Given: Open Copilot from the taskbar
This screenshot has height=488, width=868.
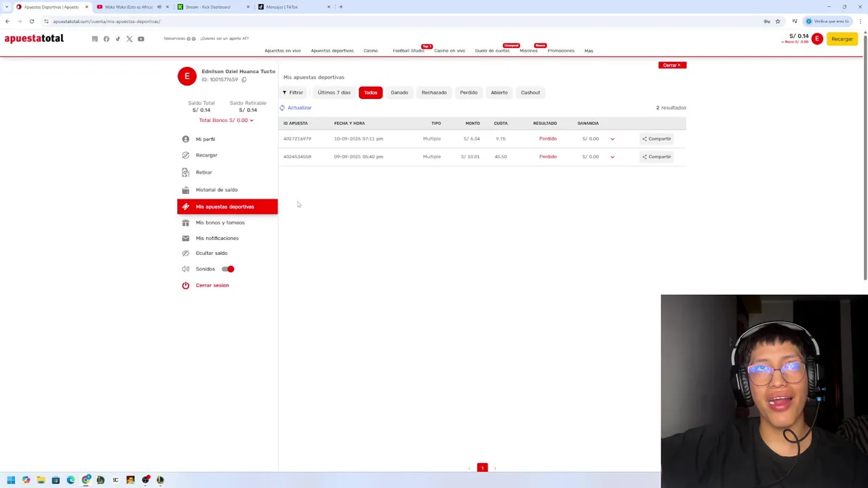Looking at the screenshot, I should point(26,480).
